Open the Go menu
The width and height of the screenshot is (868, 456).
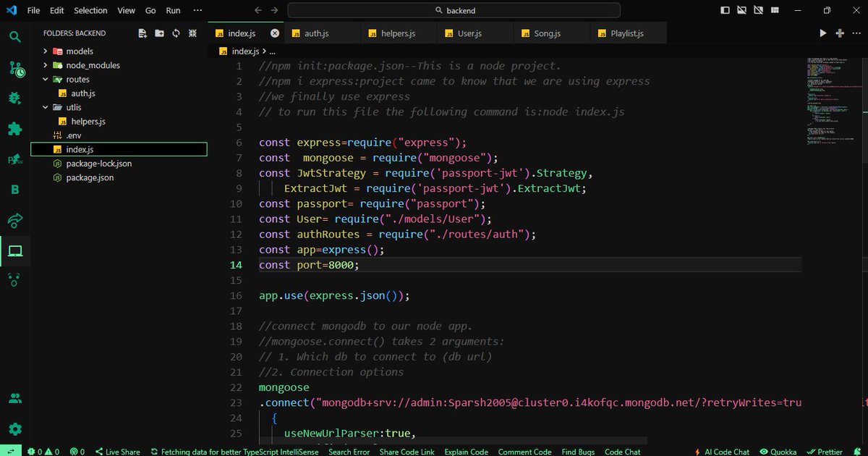pos(150,10)
